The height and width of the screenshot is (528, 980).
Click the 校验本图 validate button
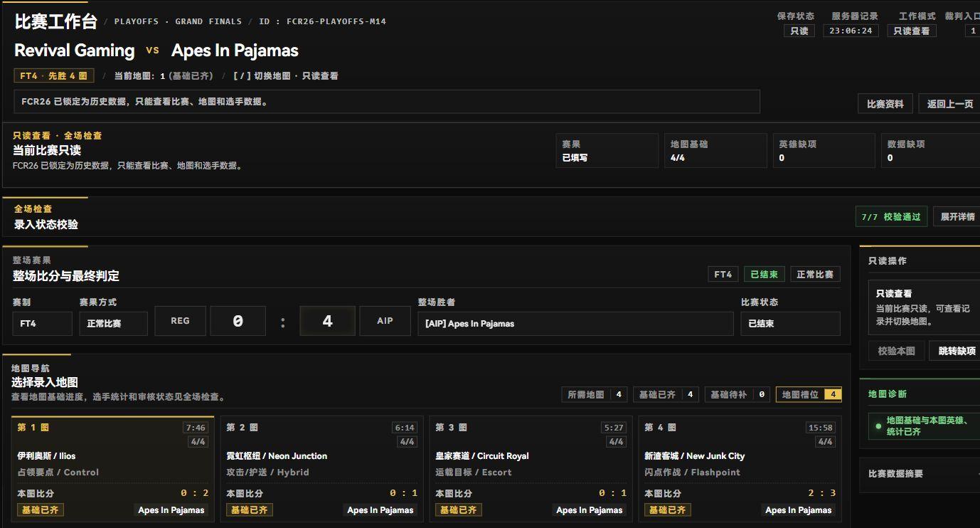896,351
